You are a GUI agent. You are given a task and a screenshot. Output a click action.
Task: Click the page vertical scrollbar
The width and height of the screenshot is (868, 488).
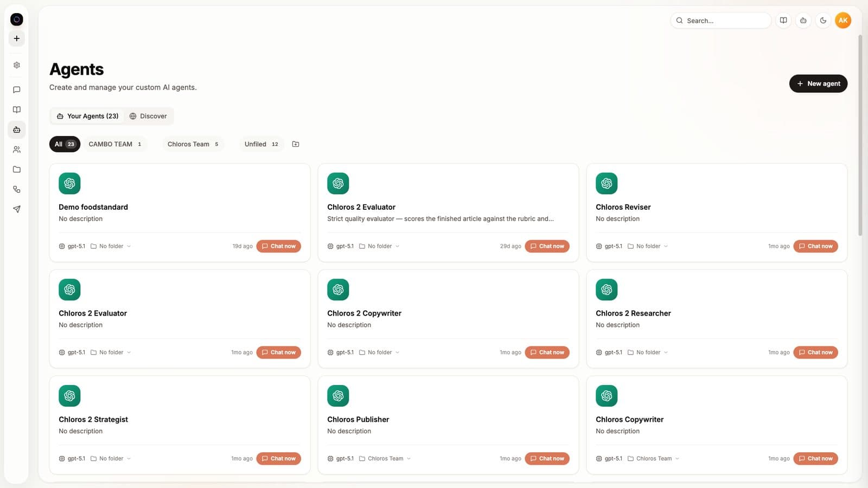pos(860,136)
